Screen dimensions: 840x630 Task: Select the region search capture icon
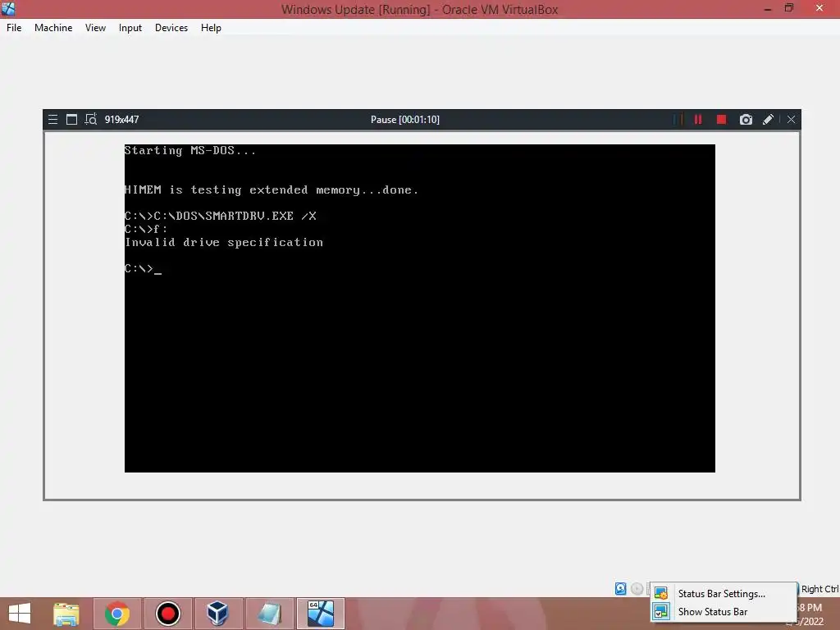coord(90,119)
